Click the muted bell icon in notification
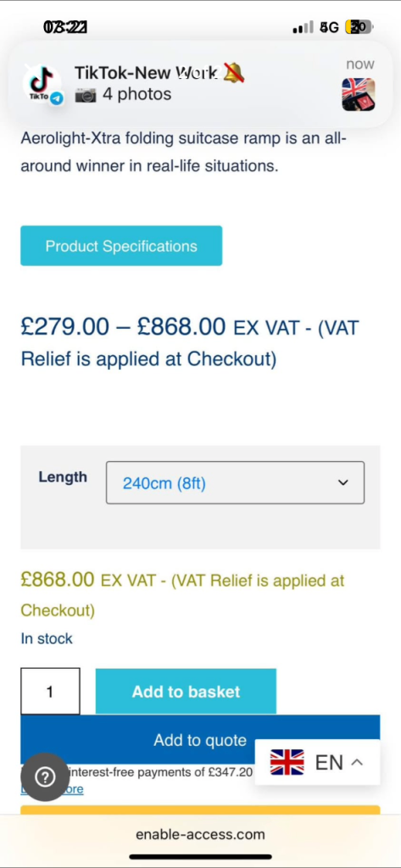The width and height of the screenshot is (401, 868). (233, 73)
